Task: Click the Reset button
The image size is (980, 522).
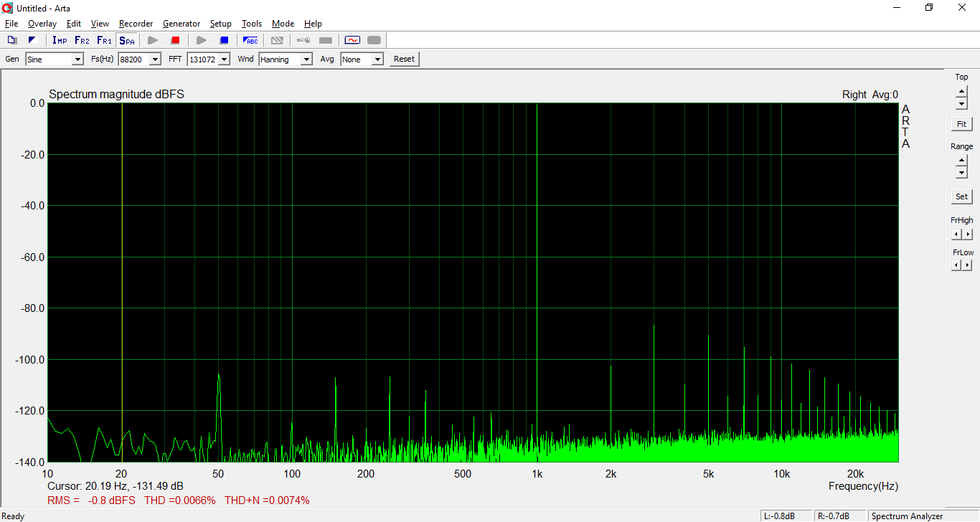Action: [x=405, y=60]
